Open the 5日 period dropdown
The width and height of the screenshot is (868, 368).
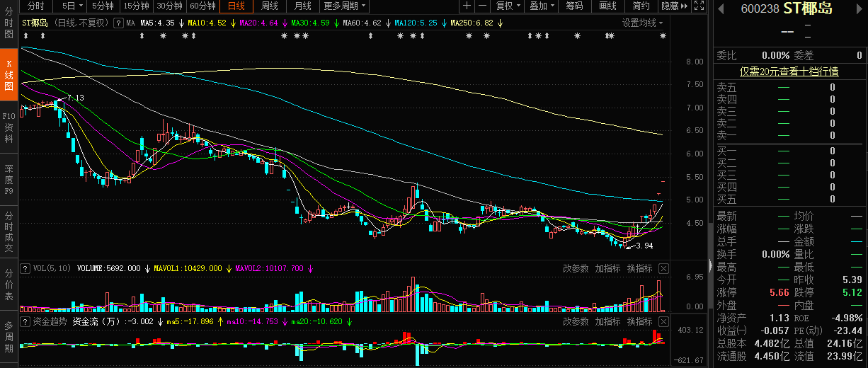(x=71, y=6)
